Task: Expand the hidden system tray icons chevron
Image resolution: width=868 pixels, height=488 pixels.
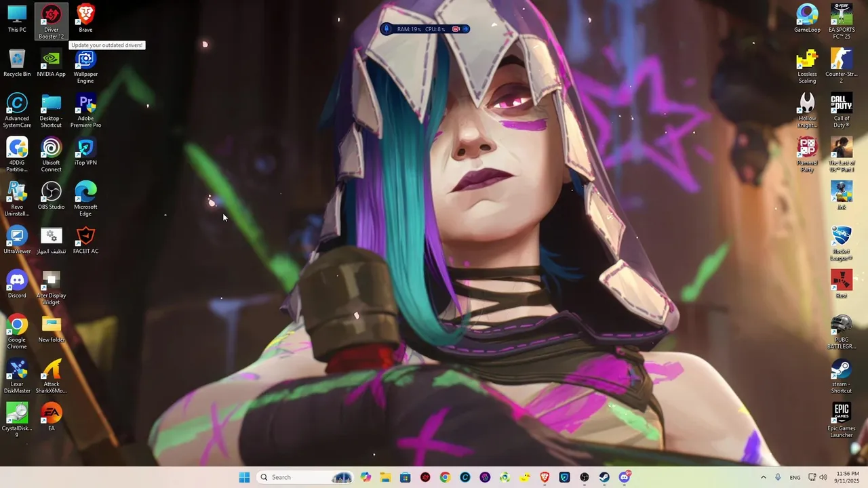Action: pyautogui.click(x=763, y=477)
